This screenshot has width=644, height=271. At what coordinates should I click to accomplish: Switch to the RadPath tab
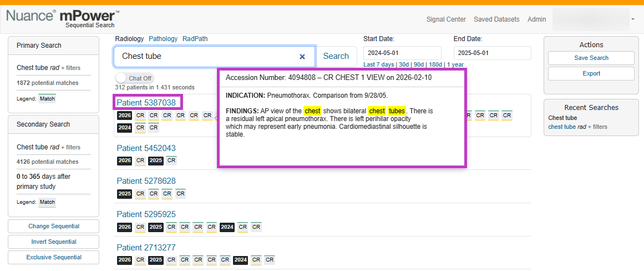195,39
